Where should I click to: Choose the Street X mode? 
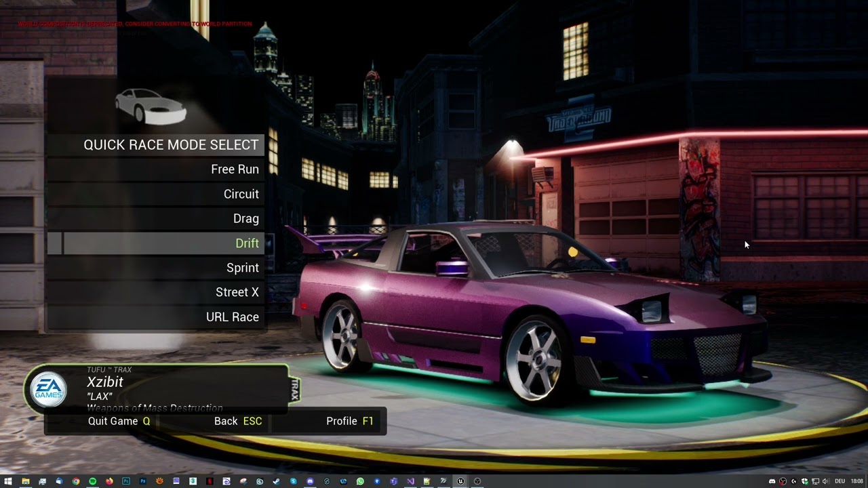point(237,292)
